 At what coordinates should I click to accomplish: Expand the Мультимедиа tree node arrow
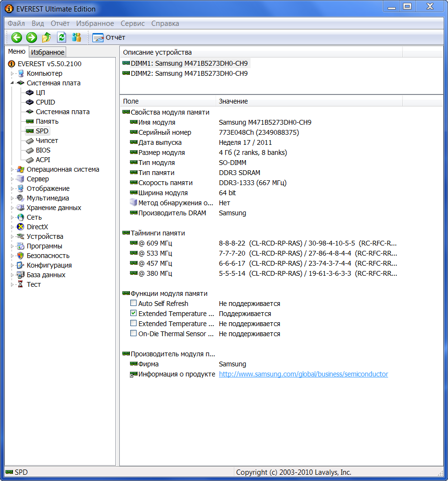[12, 198]
